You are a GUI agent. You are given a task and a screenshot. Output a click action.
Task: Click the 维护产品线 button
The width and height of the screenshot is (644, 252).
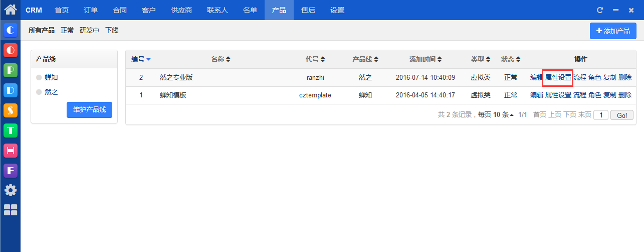tap(89, 110)
